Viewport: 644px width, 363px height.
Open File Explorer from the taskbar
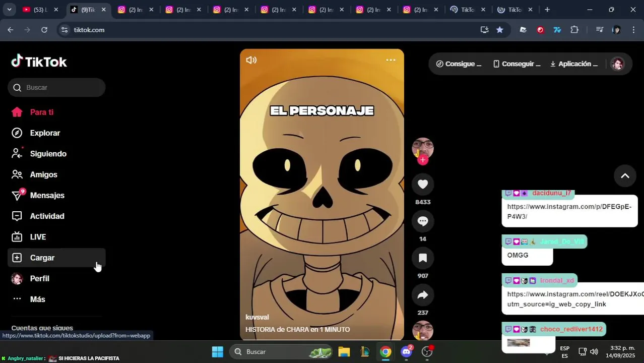click(344, 352)
